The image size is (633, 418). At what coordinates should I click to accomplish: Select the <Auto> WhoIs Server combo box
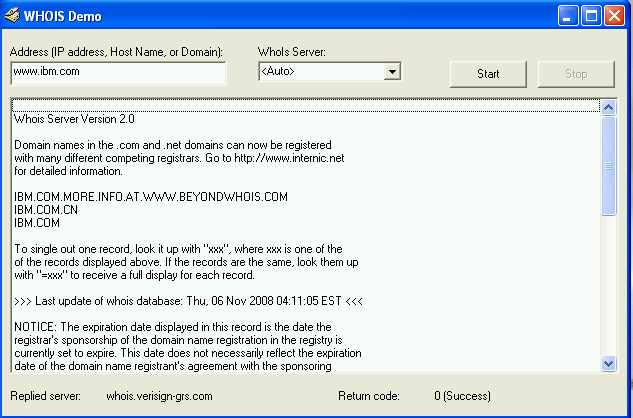point(330,72)
